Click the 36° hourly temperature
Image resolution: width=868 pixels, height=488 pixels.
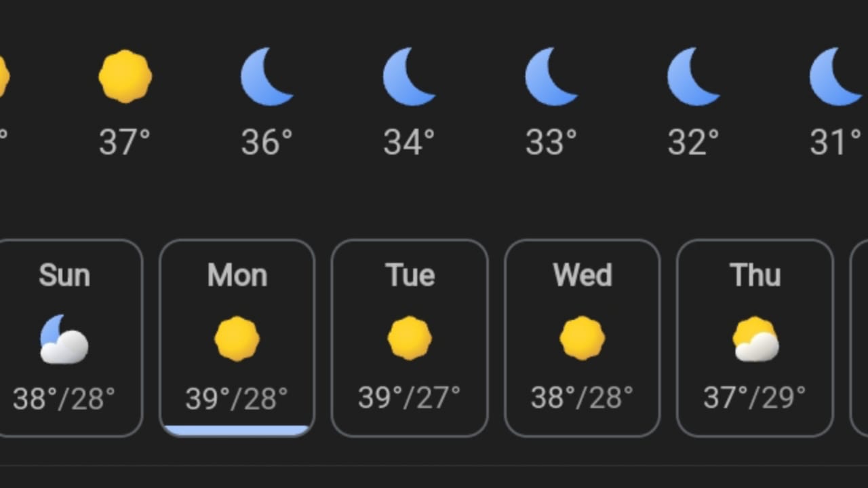point(267,143)
